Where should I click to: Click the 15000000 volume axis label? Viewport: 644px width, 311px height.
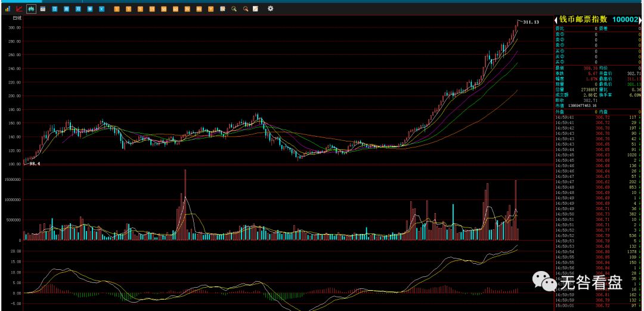12,179
